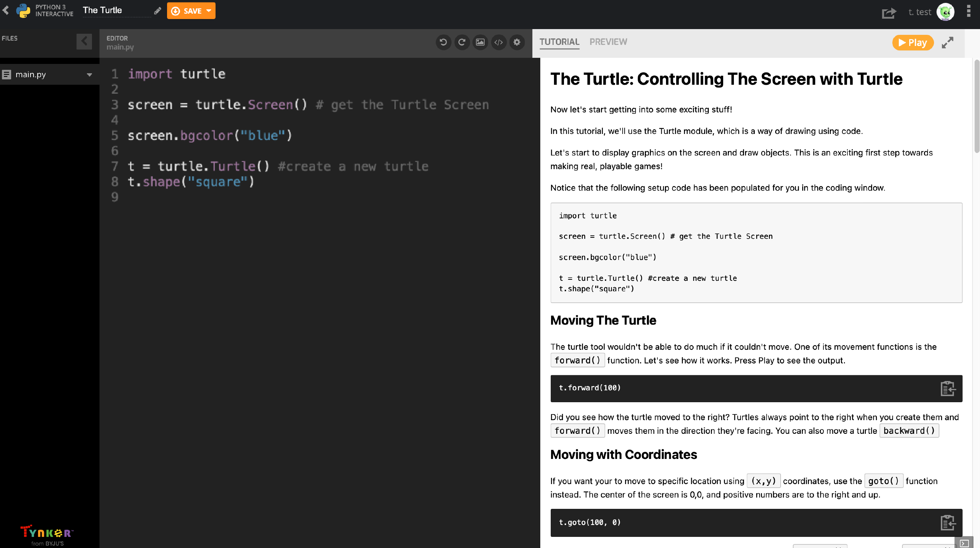980x548 pixels.
Task: Click the share icon in header
Action: tap(889, 13)
